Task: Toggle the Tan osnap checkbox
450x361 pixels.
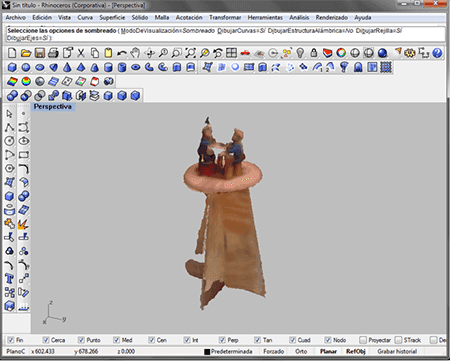Action: [257, 340]
